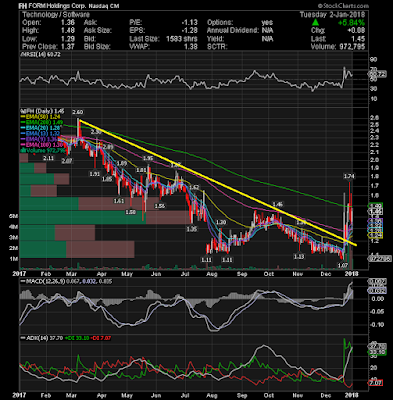The width and height of the screenshot is (393, 400).
Task: Click the 2.60 peak price label
Action: coord(79,113)
